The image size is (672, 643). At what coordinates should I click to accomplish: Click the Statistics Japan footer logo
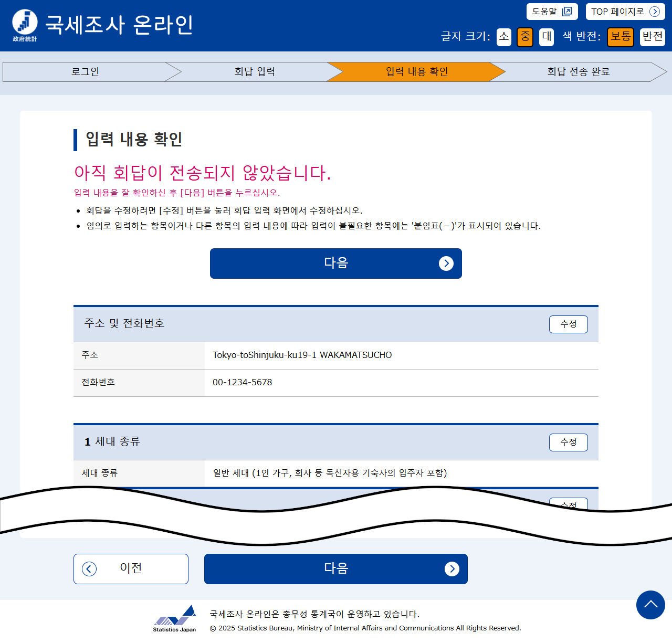click(x=175, y=619)
